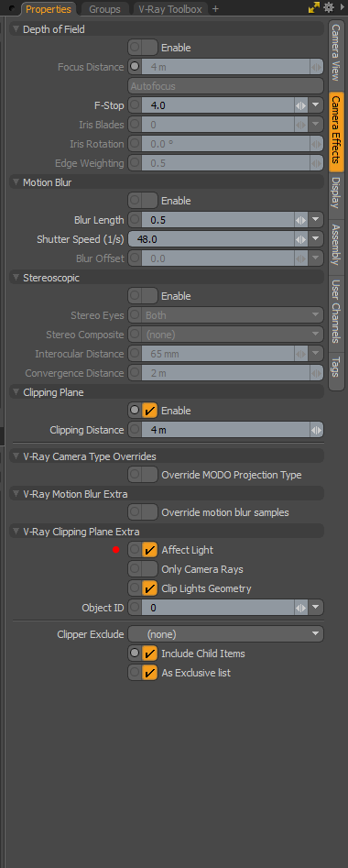Open the panel settings gear icon
This screenshot has width=348, height=868.
tap(329, 7)
